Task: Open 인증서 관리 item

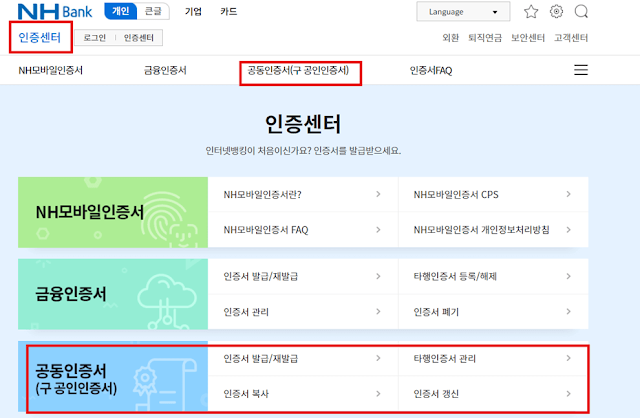Action: point(303,312)
